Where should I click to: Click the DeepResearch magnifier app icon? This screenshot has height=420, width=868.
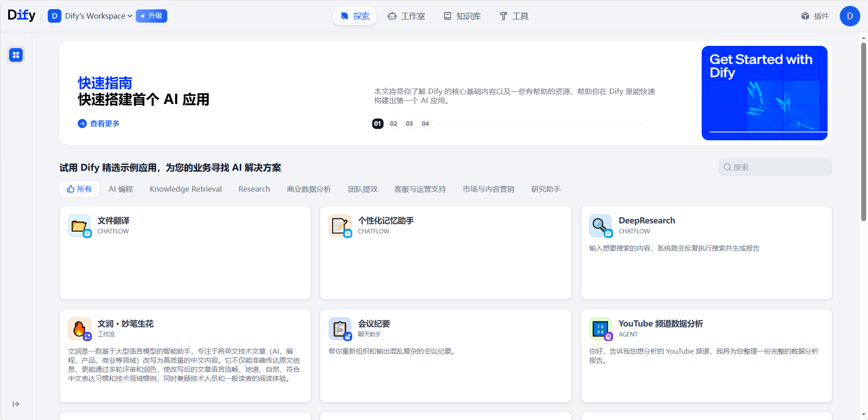click(x=600, y=226)
